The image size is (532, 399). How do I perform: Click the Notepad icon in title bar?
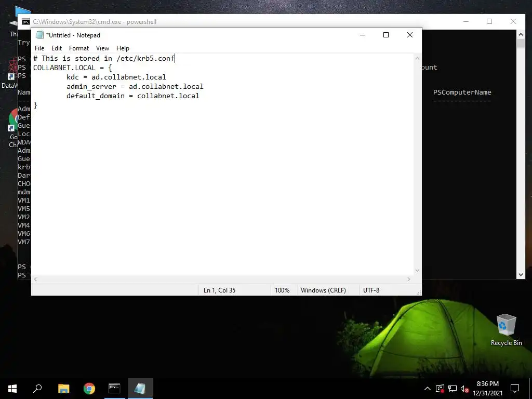tap(39, 35)
